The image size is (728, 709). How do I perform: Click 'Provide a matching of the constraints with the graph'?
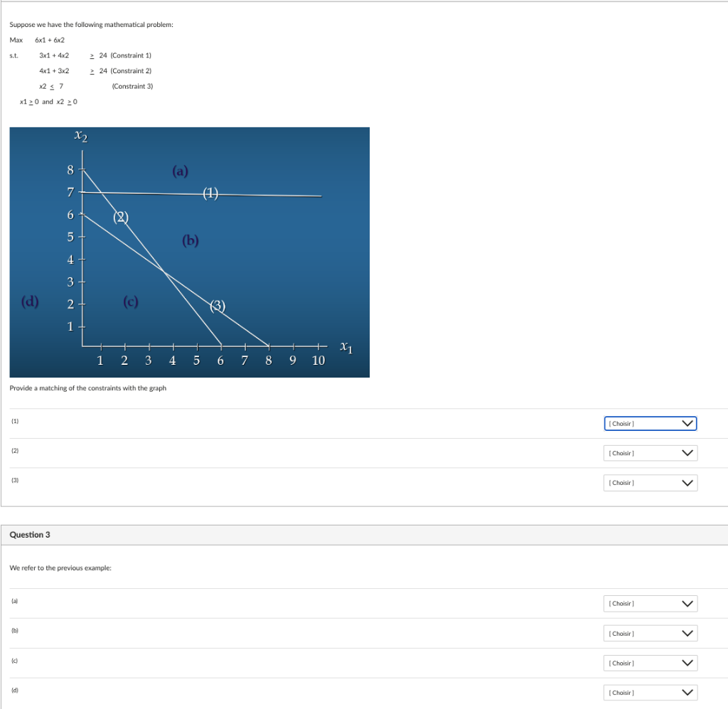pos(87,388)
